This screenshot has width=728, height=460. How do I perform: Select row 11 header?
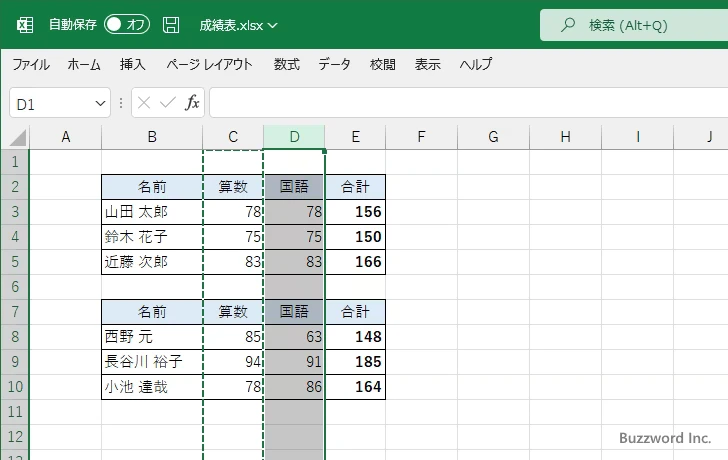click(15, 412)
